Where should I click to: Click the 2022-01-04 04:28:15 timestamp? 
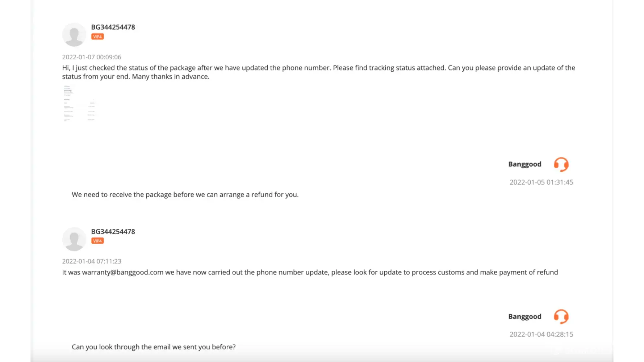pos(541,334)
